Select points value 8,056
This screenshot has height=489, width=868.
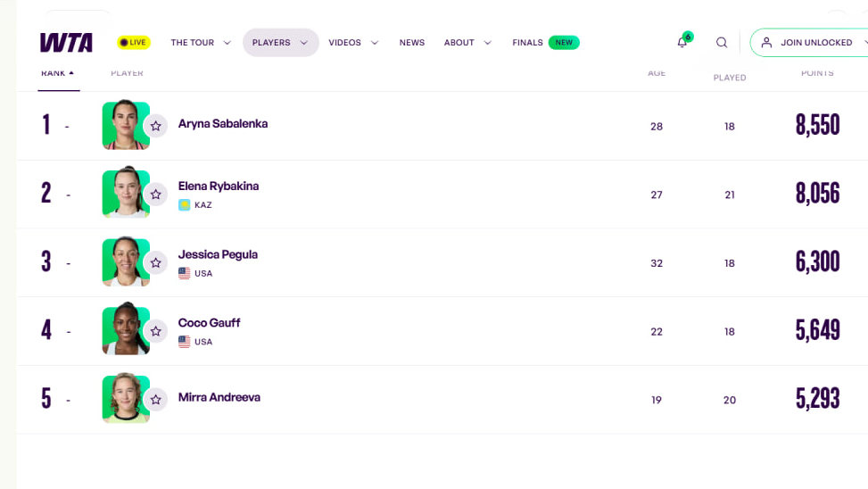click(818, 194)
